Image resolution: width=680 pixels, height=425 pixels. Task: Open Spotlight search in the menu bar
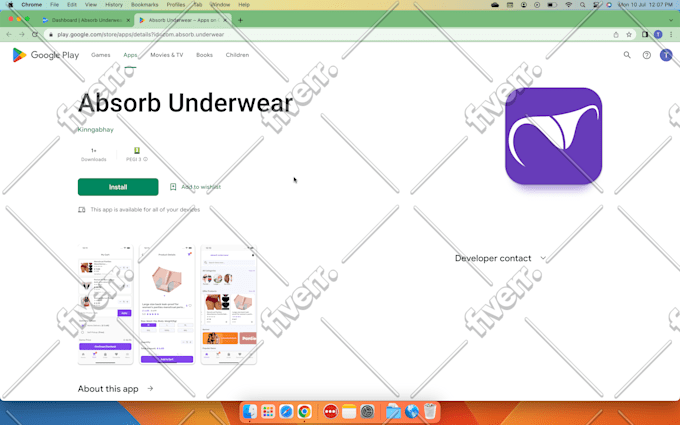[x=582, y=5]
